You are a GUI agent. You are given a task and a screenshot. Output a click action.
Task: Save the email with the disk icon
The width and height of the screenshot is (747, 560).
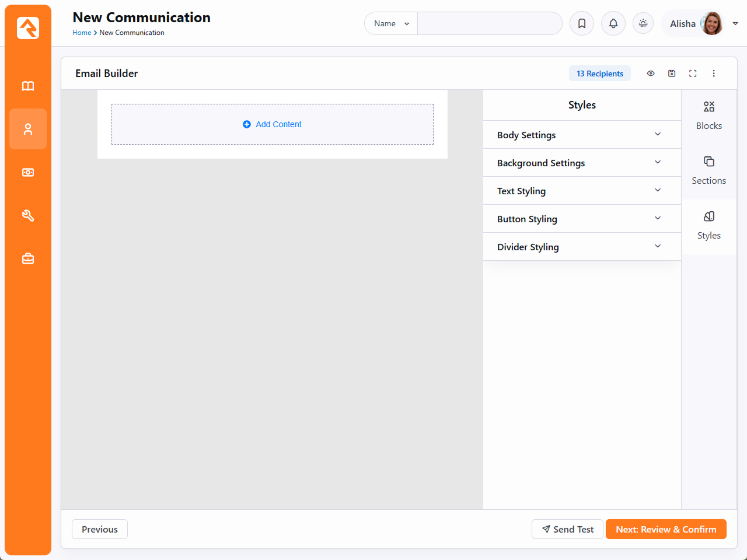click(672, 73)
